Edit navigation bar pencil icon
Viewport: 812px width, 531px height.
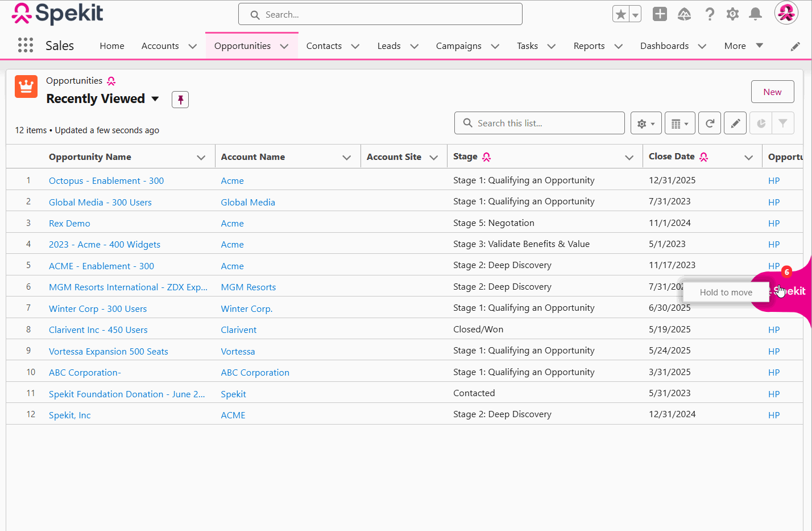pos(796,46)
